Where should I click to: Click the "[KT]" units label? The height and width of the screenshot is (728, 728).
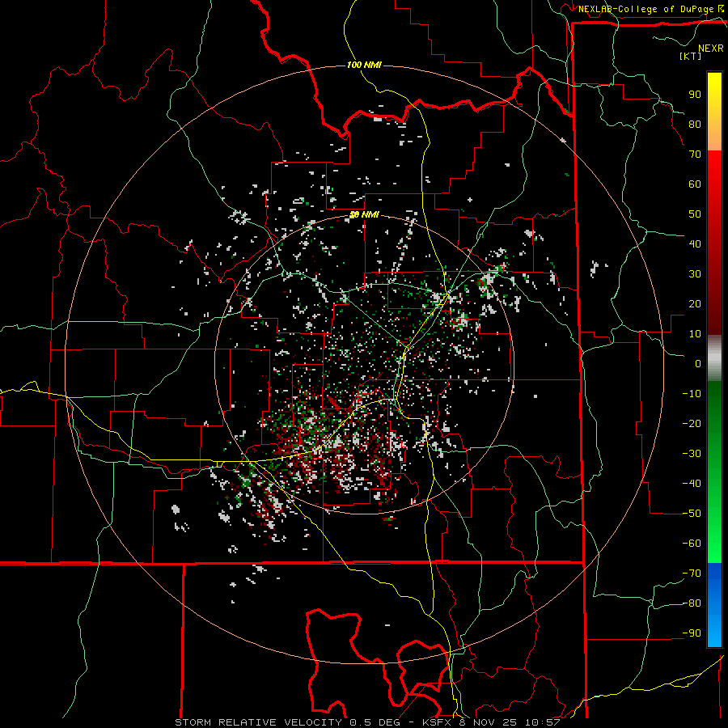click(690, 56)
